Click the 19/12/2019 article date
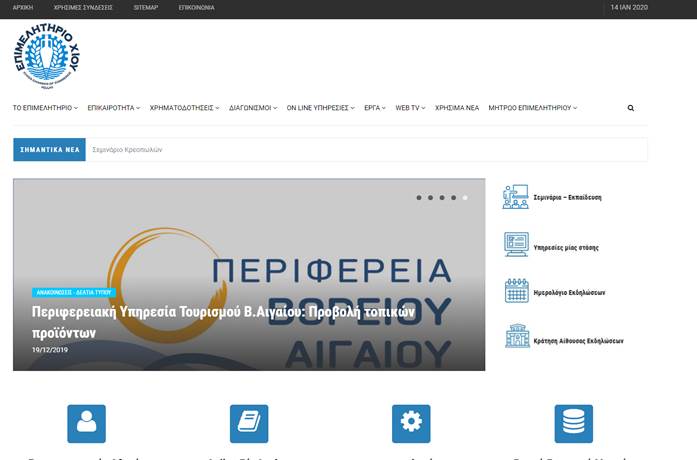The image size is (697, 460). pos(50,350)
